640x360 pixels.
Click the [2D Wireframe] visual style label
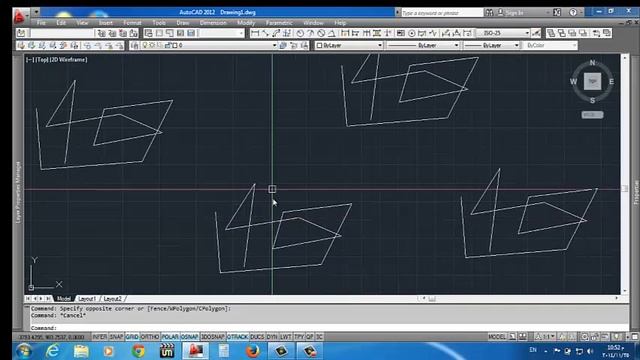(68, 60)
